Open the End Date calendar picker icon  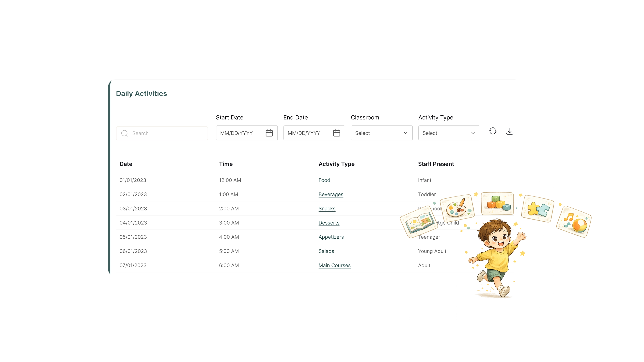coord(337,133)
